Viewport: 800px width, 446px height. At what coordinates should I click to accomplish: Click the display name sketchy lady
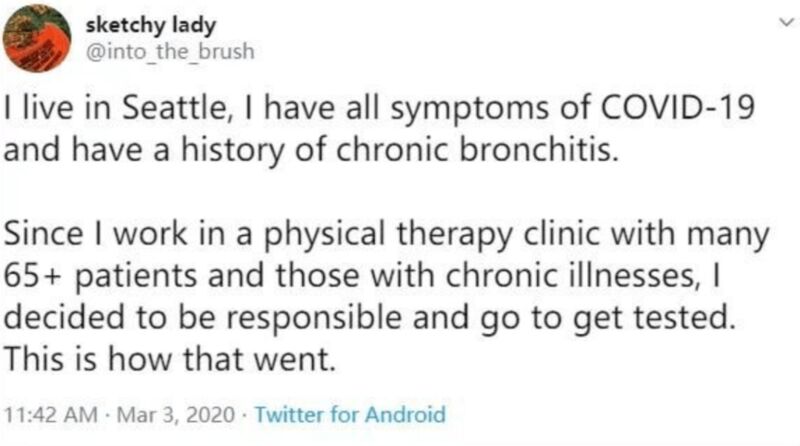[x=151, y=26]
